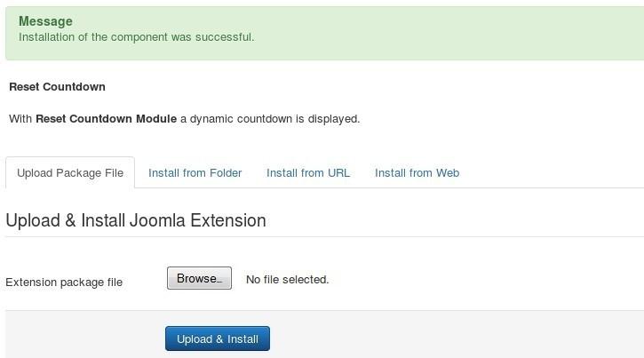644x358 pixels.
Task: Click the word 'With' in the module description
Action: (20, 119)
